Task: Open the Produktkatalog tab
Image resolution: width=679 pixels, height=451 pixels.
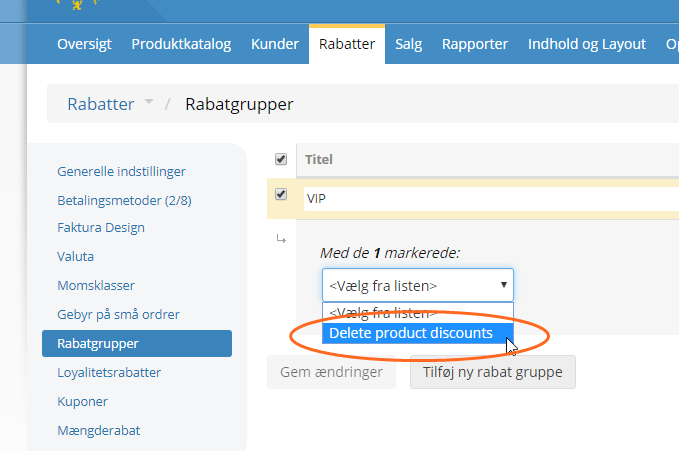Action: [x=181, y=44]
